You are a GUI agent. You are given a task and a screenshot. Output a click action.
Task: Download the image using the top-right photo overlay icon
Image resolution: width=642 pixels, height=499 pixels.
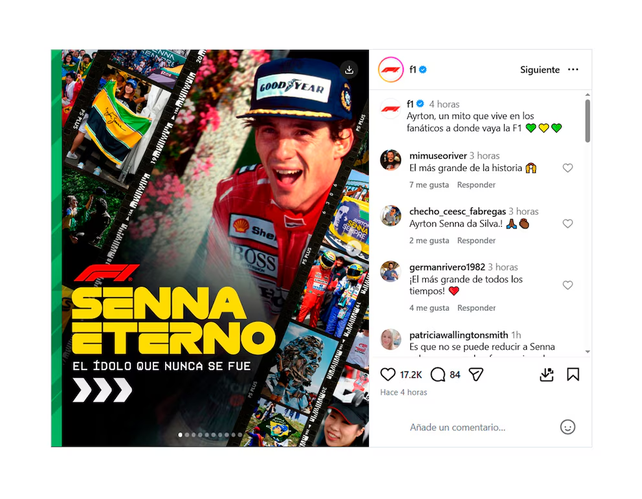point(349,70)
